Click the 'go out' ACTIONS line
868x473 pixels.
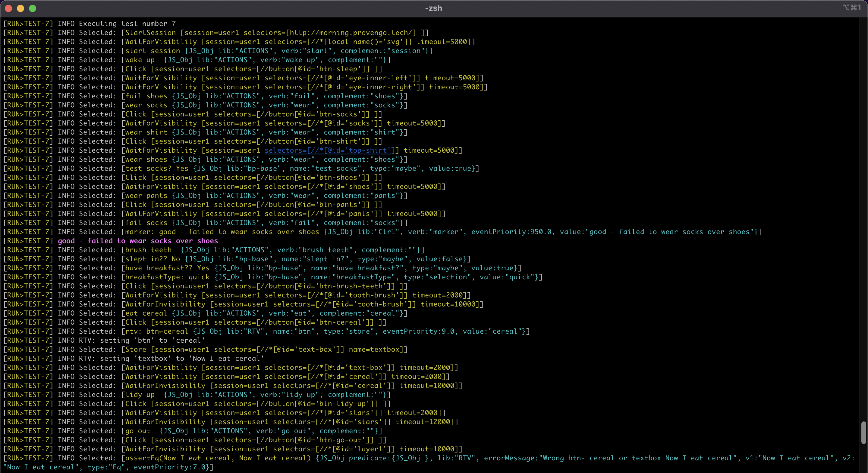pyautogui.click(x=193, y=431)
